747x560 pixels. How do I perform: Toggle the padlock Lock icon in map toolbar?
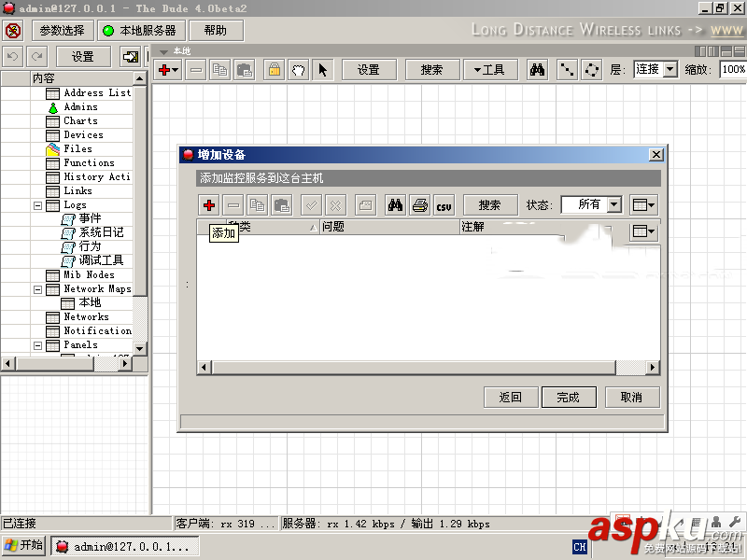pos(274,70)
